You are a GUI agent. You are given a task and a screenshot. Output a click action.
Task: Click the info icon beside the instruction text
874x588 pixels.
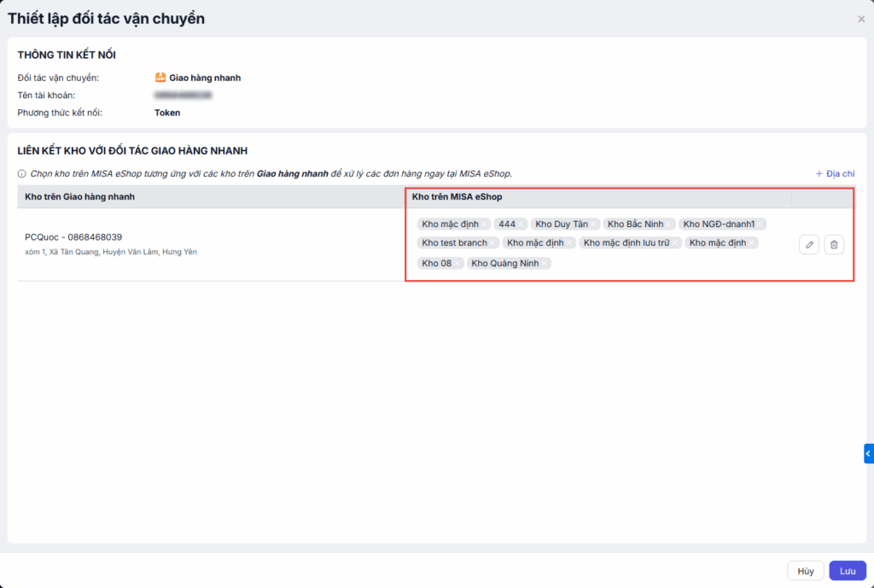21,174
